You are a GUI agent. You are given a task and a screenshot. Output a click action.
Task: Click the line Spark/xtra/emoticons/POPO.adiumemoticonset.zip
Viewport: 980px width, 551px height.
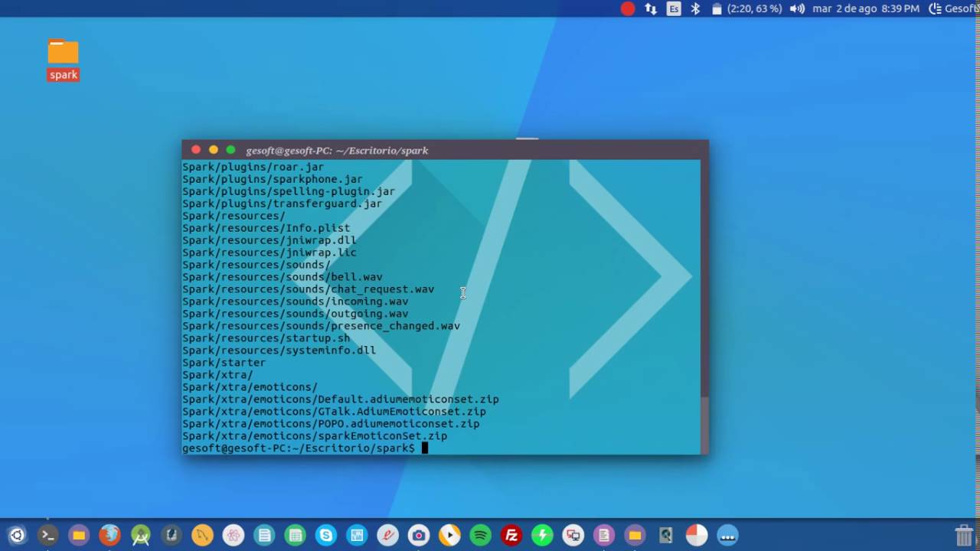click(331, 424)
